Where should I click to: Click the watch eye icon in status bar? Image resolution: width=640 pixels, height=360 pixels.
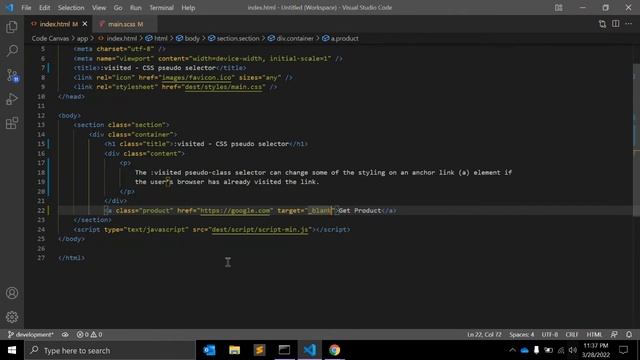pyautogui.click(x=65, y=334)
